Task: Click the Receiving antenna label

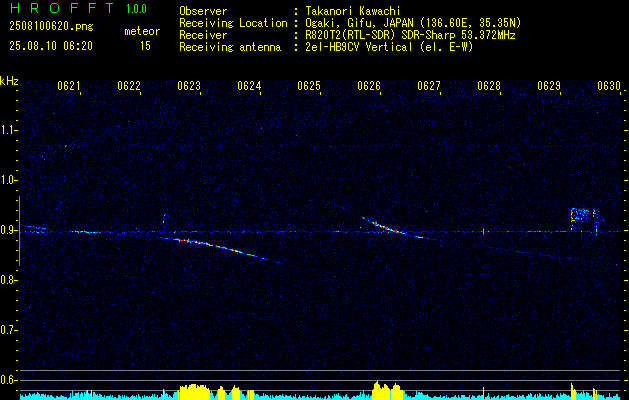Action: (x=230, y=47)
